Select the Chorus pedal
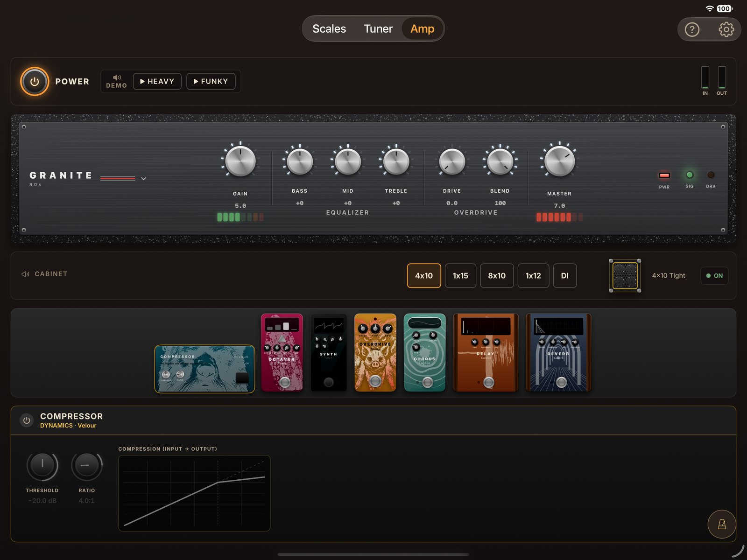The width and height of the screenshot is (747, 560). [x=424, y=352]
